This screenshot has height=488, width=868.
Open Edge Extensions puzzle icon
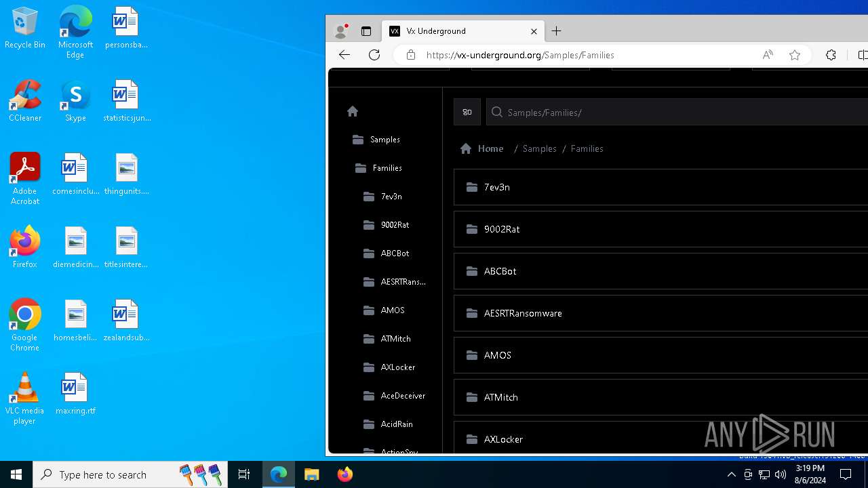click(831, 55)
